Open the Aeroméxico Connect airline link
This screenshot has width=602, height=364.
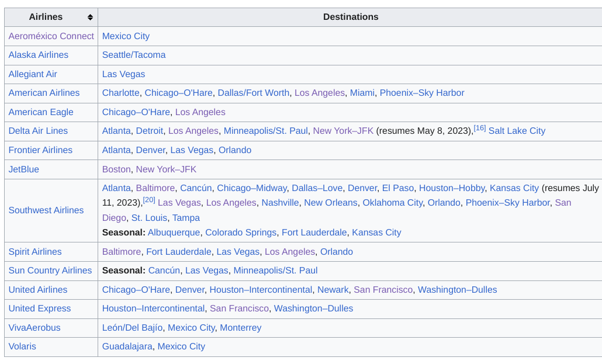pos(51,36)
